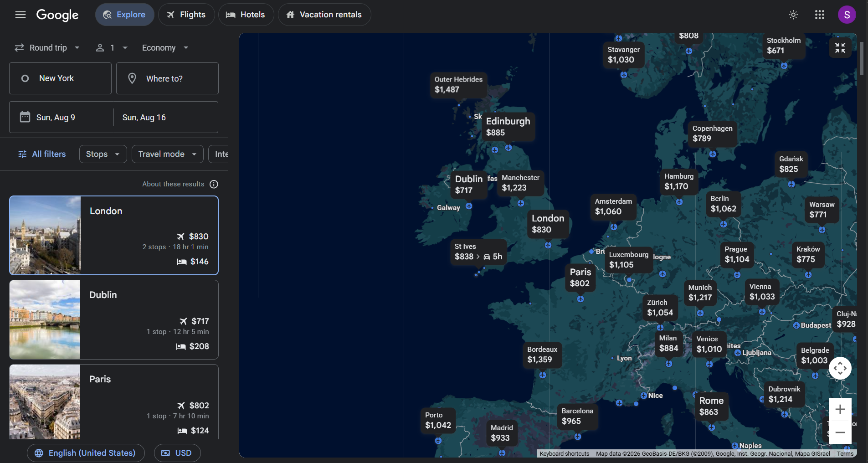Select Outer Hebrides $1,487 label
Screen dimensions: 868x463
pos(458,84)
